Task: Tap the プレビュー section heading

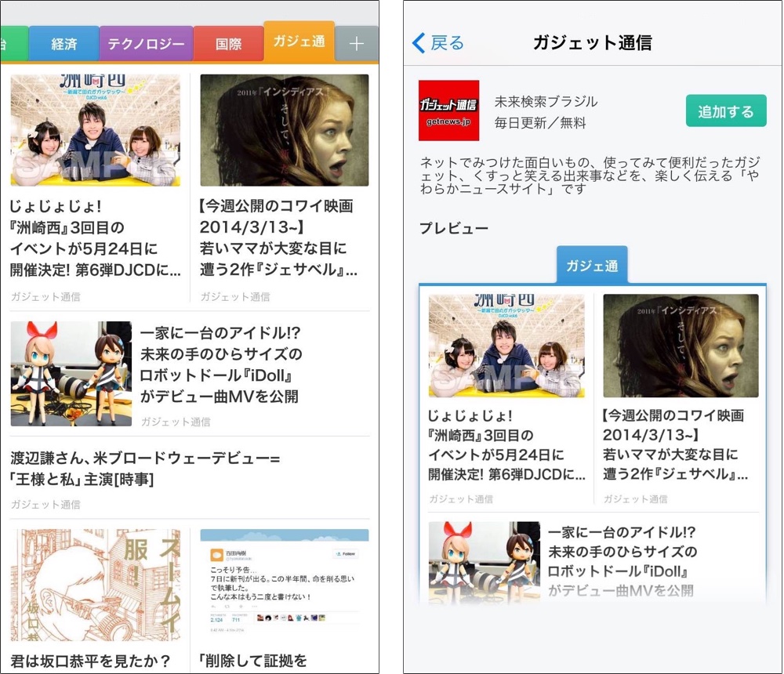Action: coord(453,228)
